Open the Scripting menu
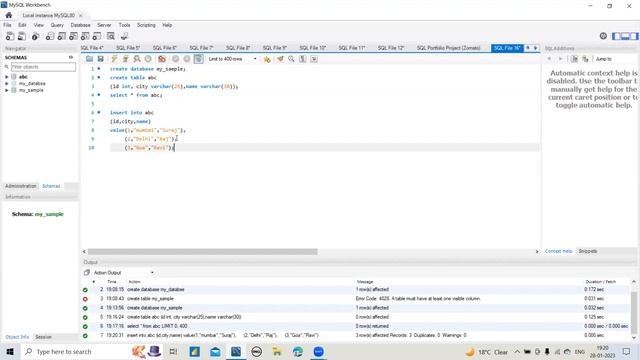Viewport: 640px width, 360px height. coord(146,25)
